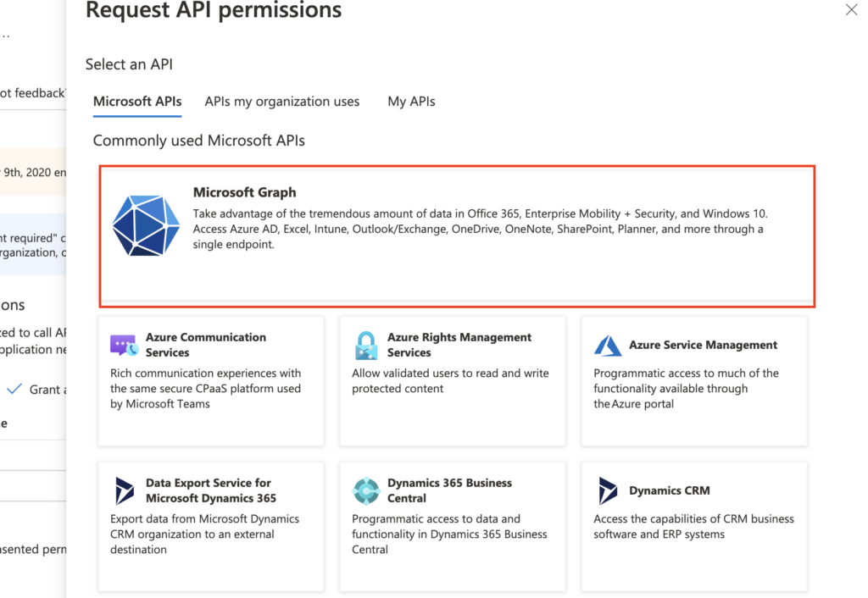Click the Microsoft Graph polyhedron icon

tap(146, 225)
